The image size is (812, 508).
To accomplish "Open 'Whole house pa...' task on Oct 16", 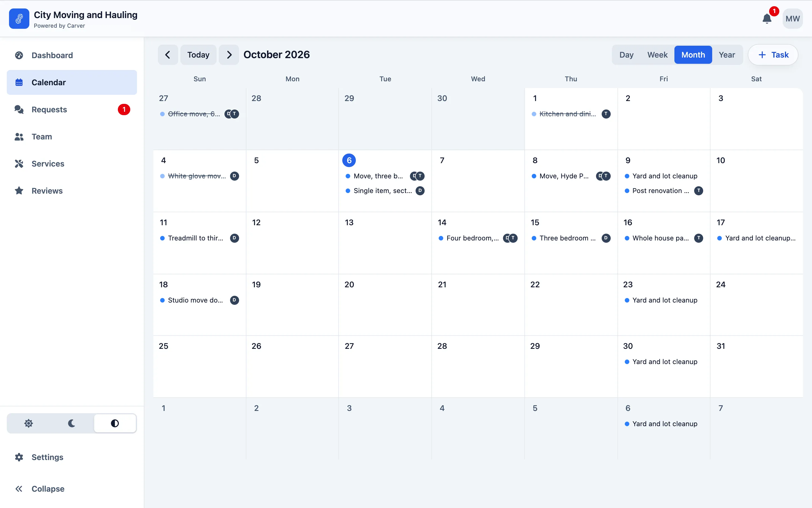I will pyautogui.click(x=664, y=238).
